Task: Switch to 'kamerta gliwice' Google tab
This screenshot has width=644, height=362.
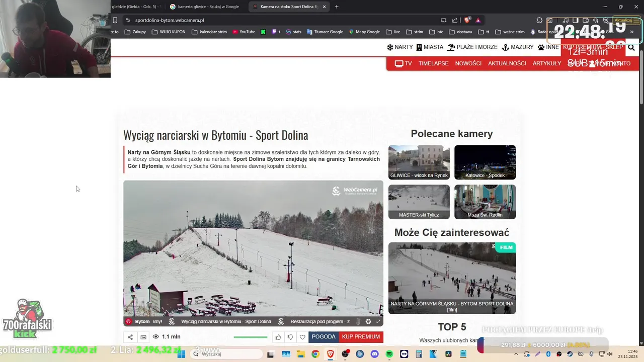Action: 204,7
